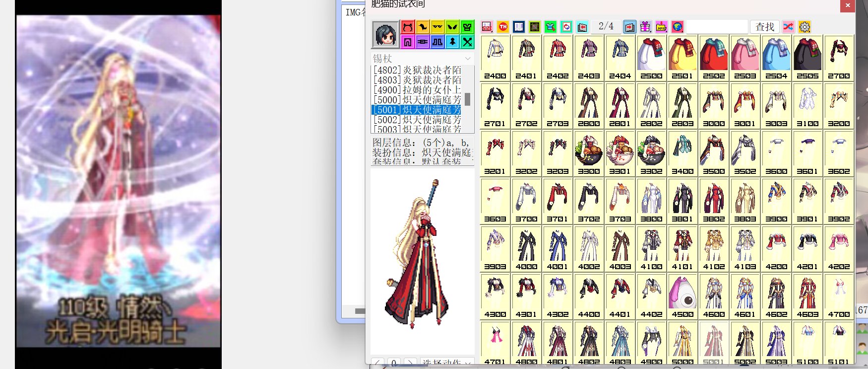Screen dimensions: 868x369
Task: Expand the 锡杖 weapon type dropdown
Action: click(422, 58)
